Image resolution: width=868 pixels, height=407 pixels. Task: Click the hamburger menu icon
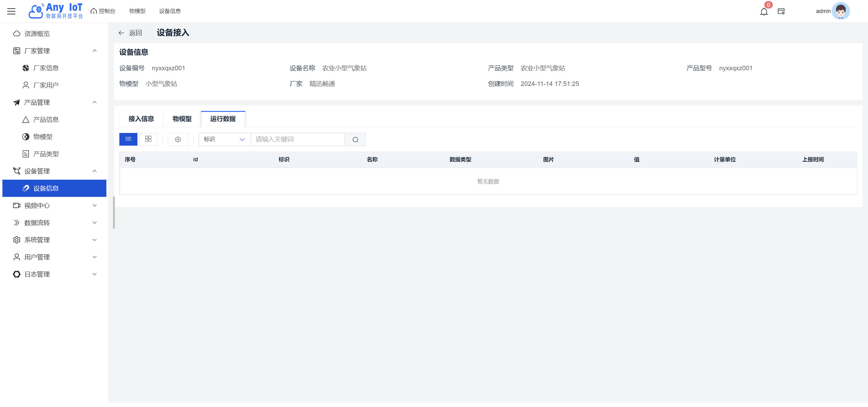tap(11, 11)
